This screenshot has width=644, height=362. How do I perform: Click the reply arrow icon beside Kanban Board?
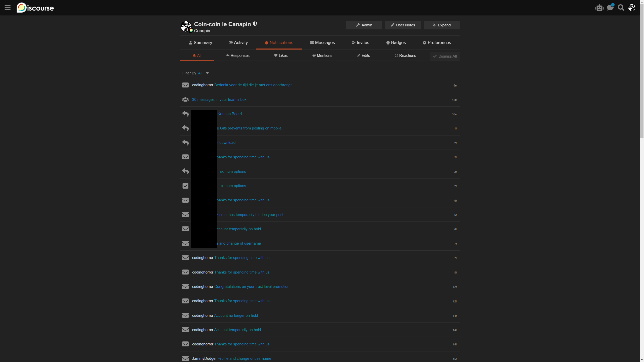click(x=185, y=114)
